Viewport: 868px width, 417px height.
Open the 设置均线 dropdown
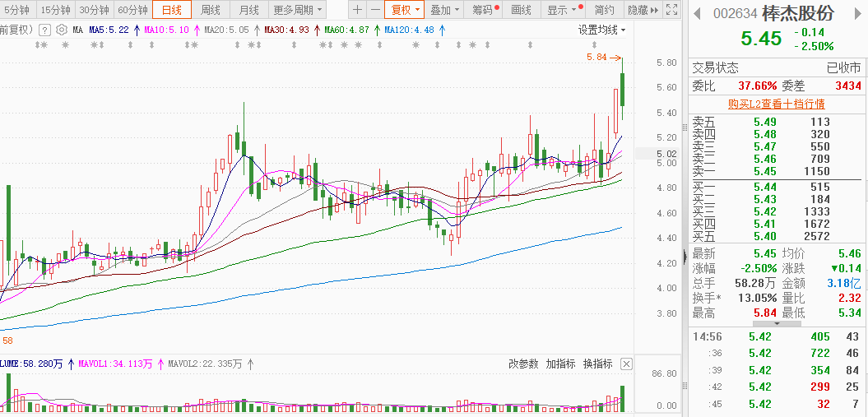point(601,30)
